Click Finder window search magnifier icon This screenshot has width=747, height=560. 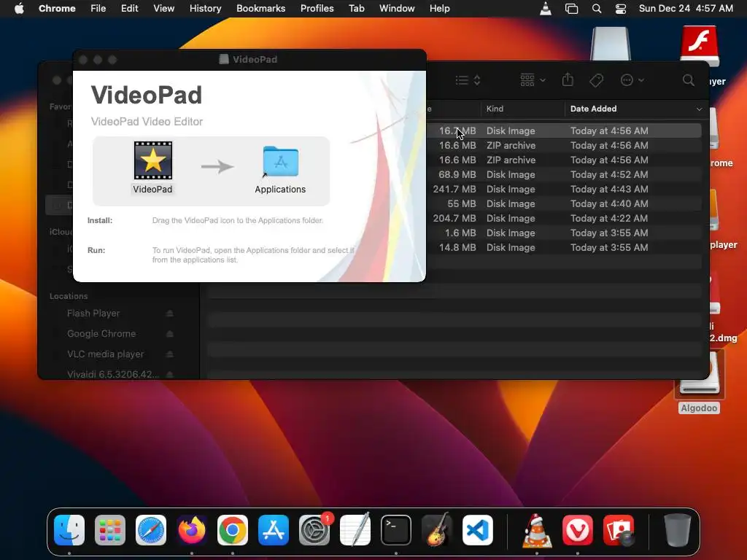[689, 80]
